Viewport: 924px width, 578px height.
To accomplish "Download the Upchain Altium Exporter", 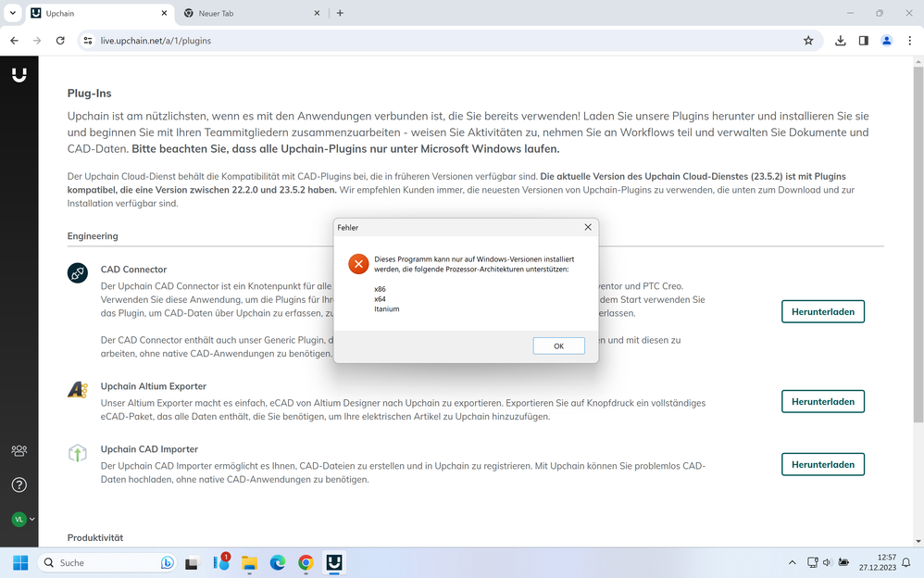I will pyautogui.click(x=823, y=402).
